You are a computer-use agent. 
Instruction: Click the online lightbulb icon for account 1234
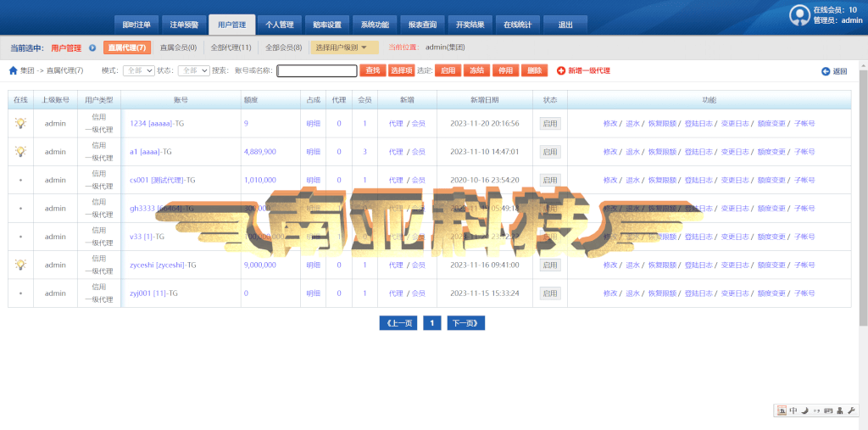(20, 123)
